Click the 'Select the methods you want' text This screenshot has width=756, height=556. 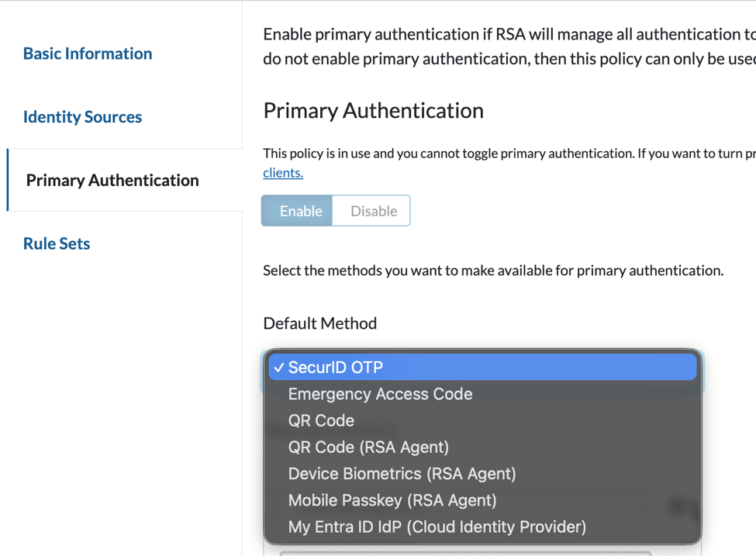[x=493, y=271]
